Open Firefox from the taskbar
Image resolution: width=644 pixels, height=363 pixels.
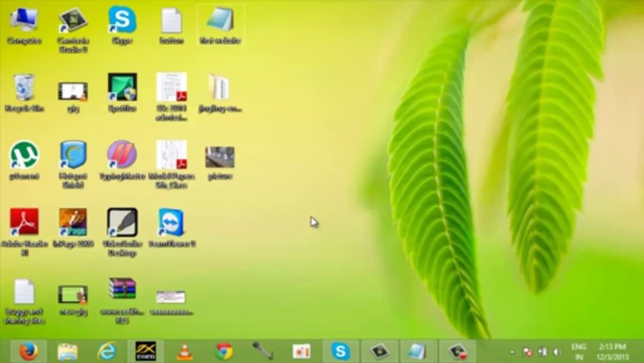point(28,351)
